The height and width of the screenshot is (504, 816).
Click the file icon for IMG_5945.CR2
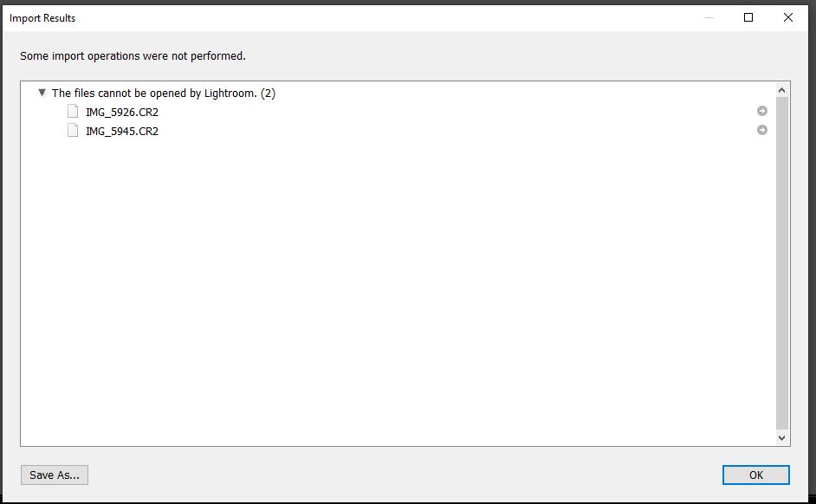(x=73, y=131)
